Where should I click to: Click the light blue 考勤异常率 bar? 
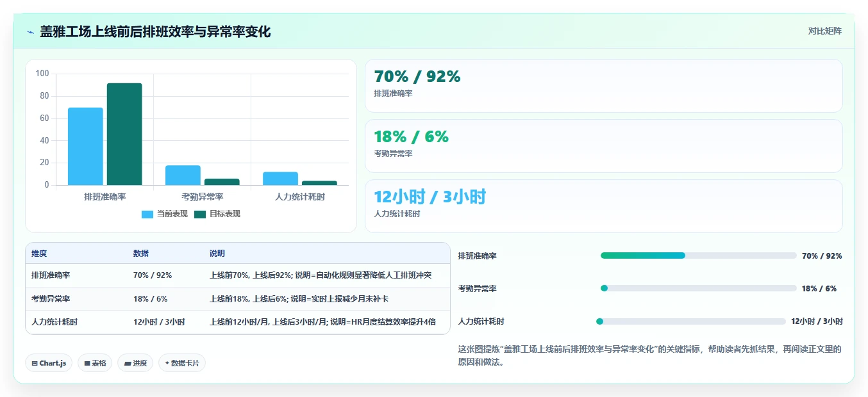click(x=183, y=175)
